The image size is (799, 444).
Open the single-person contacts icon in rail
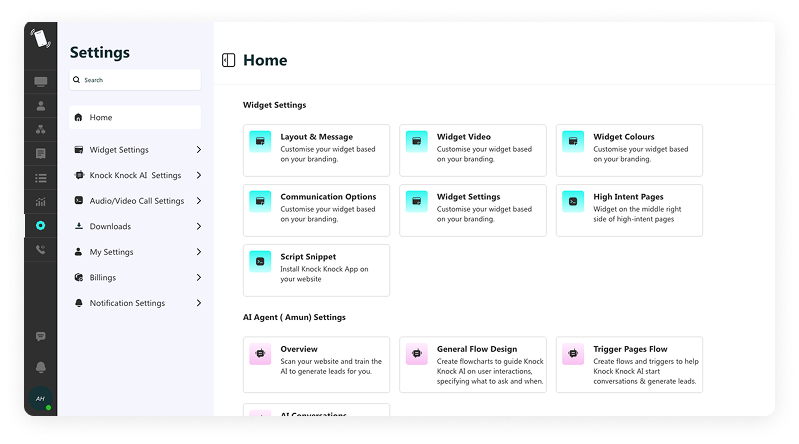point(41,105)
